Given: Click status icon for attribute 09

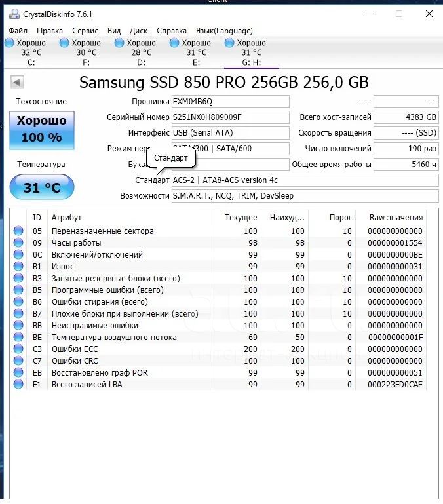Looking at the screenshot, I should click(18, 242).
